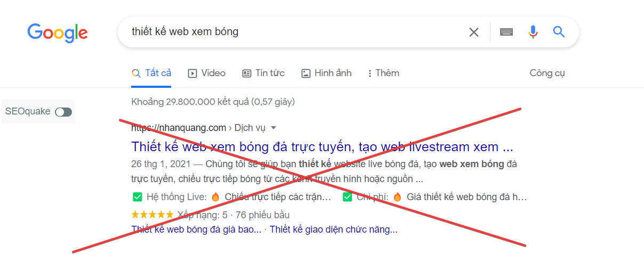Click the three-dot Thêm icon
Viewport: 644px width, 255px height.
pyautogui.click(x=369, y=73)
